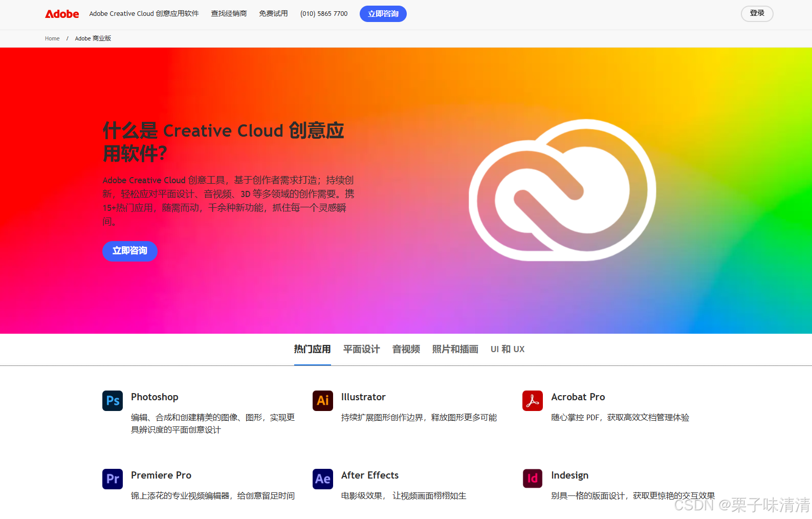Open Adobe Creative Cloud 创意应用软件 menu item

(x=144, y=14)
